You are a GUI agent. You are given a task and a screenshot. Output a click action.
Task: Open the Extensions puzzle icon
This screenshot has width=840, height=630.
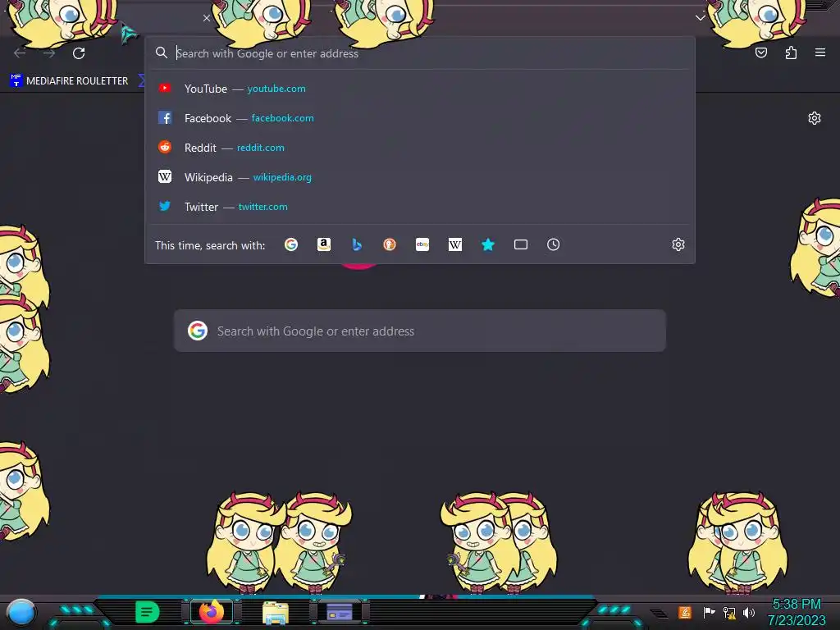[791, 52]
